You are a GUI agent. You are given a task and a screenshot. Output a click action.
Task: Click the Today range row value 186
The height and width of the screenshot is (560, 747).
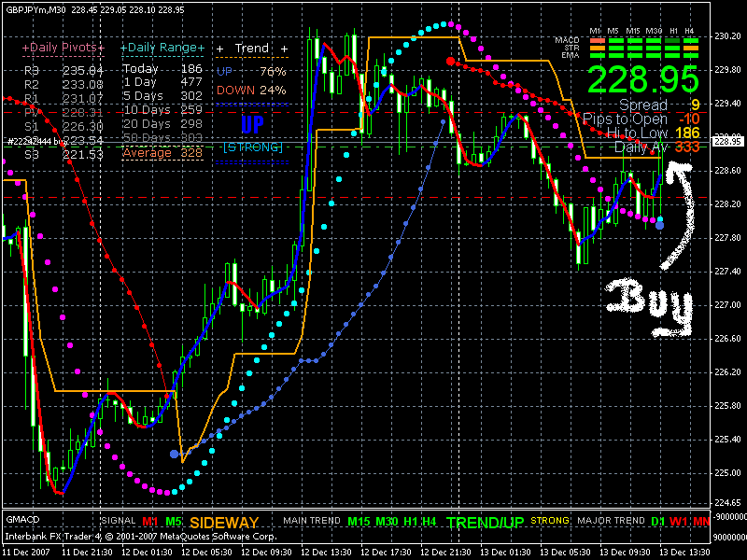(x=191, y=68)
